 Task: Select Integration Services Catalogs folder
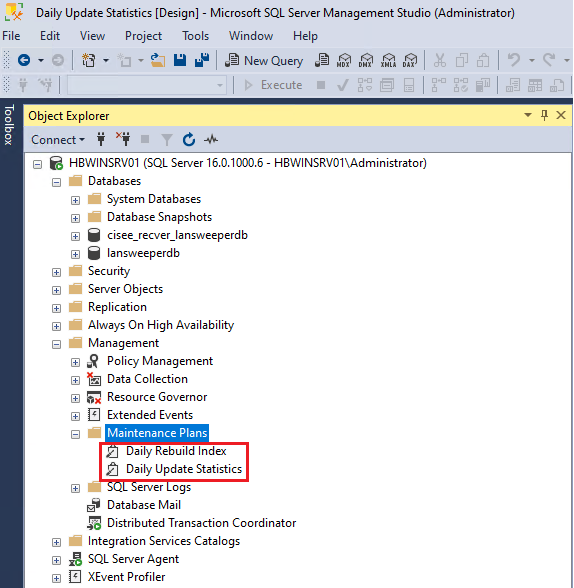pos(164,541)
